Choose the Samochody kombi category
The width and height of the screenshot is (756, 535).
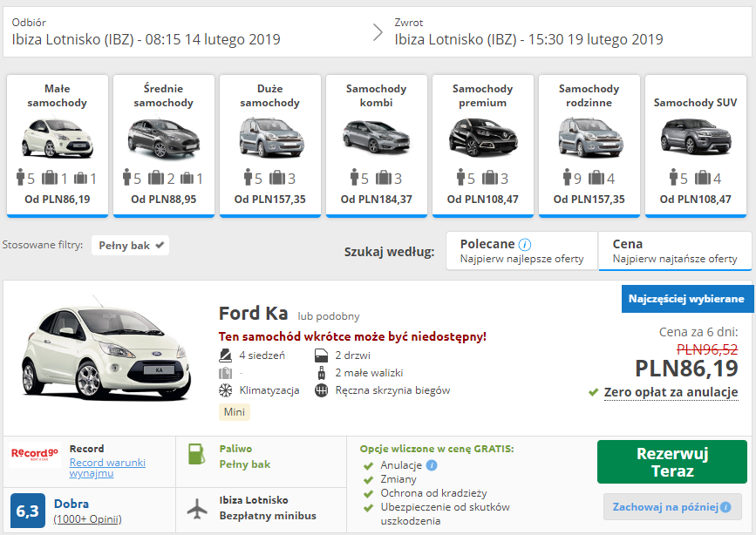click(377, 146)
